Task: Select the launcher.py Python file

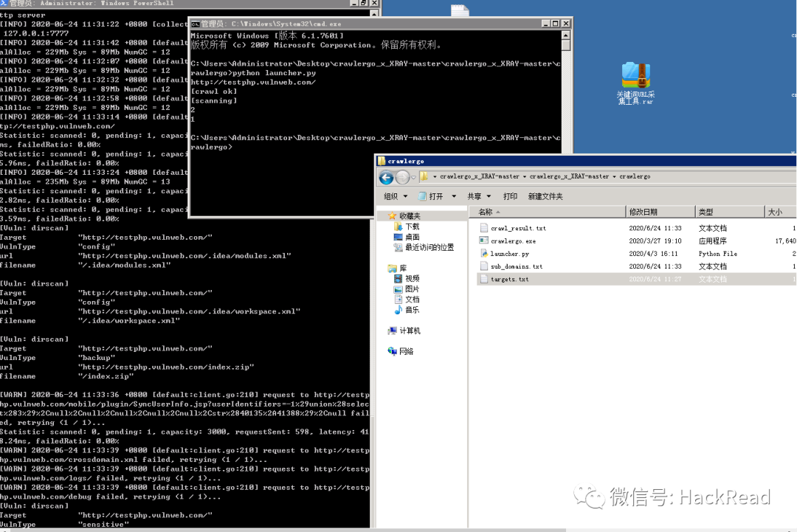Action: point(509,254)
